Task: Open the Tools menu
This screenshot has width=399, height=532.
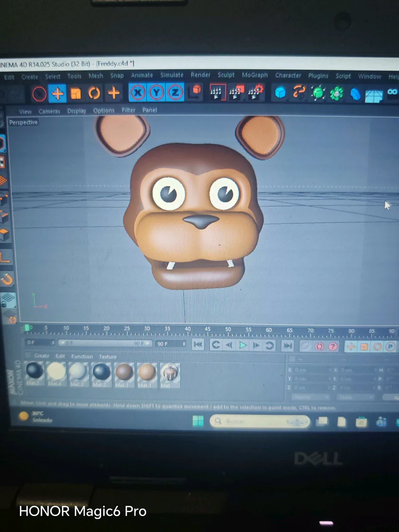Action: [74, 76]
